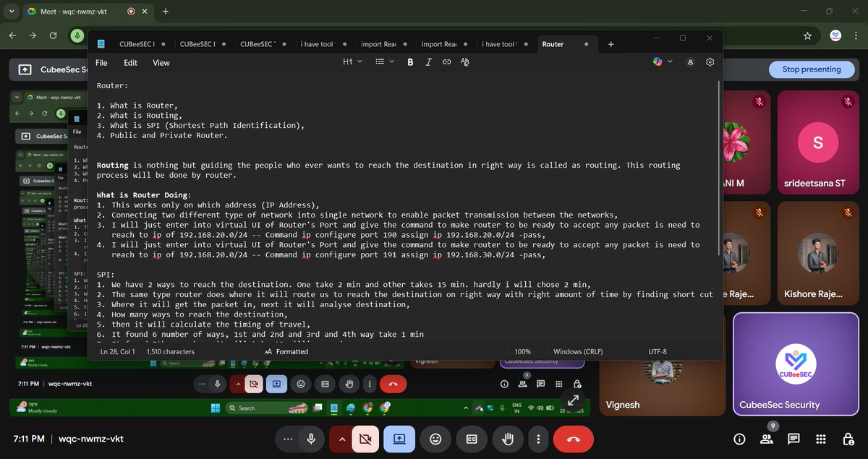Click '4. Public and Private Router.' line

click(162, 135)
